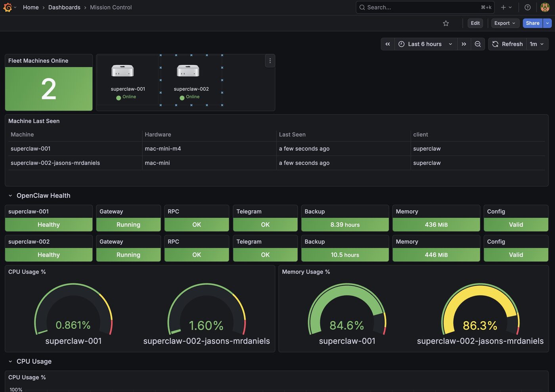Go to Home breadcrumb
Viewport: 555px width, 392px height.
(31, 7)
